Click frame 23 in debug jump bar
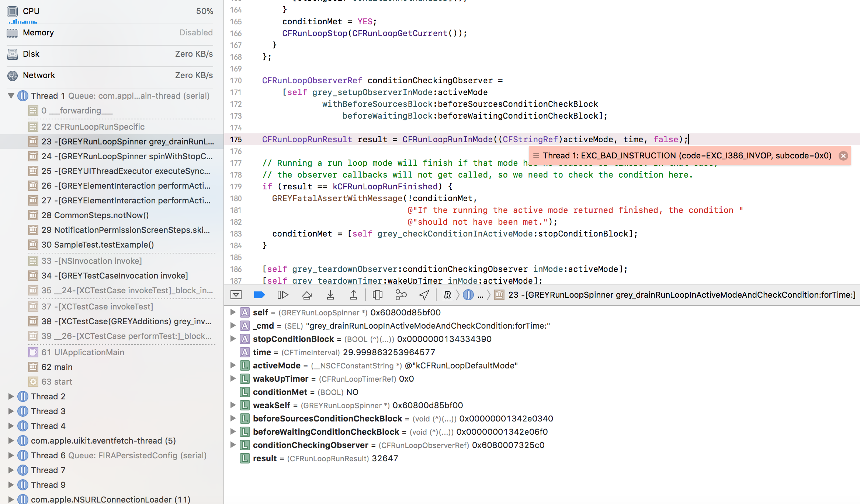This screenshot has height=504, width=860. pos(675,295)
